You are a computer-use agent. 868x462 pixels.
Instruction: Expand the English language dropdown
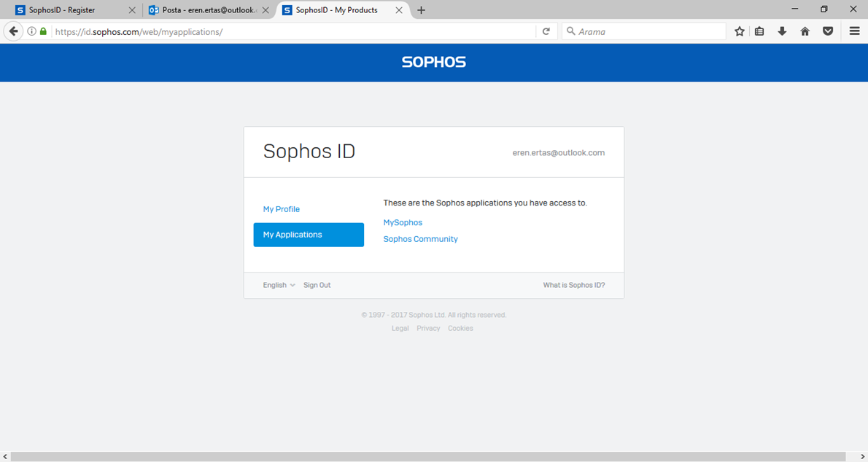coord(279,285)
